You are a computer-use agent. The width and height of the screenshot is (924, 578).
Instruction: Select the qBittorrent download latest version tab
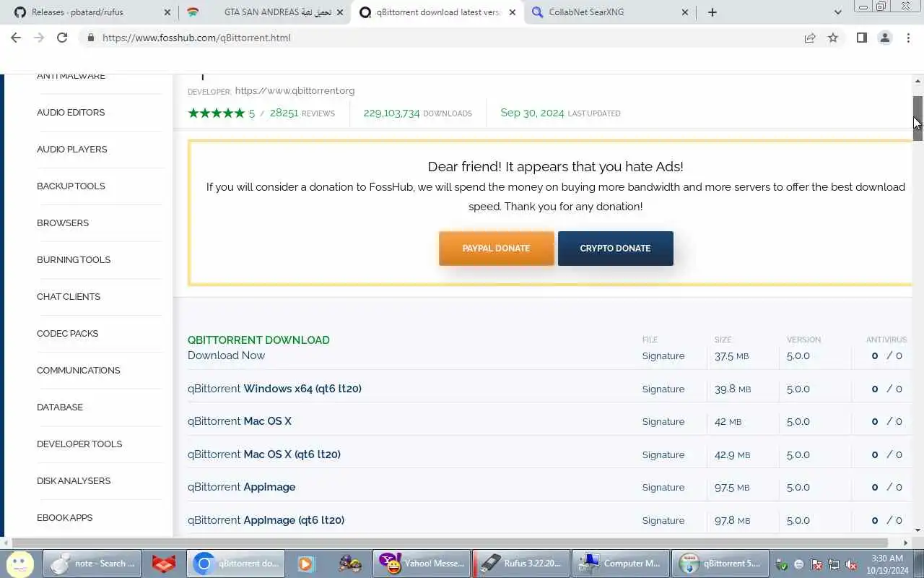(x=436, y=12)
